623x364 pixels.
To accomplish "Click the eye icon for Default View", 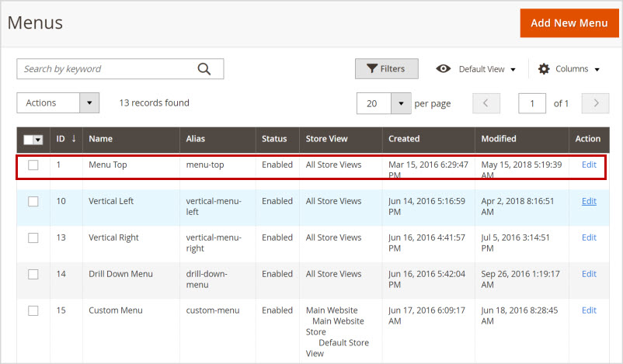I will (444, 69).
